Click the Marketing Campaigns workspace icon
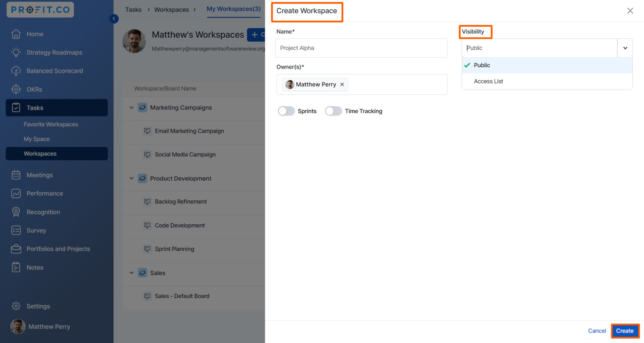 point(142,107)
